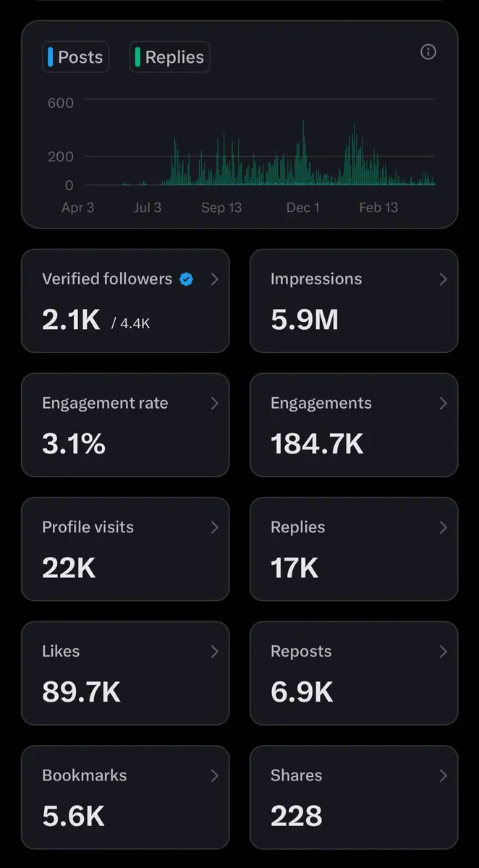Open the Shares metric card
Image resolution: width=479 pixels, height=868 pixels.
[x=354, y=797]
